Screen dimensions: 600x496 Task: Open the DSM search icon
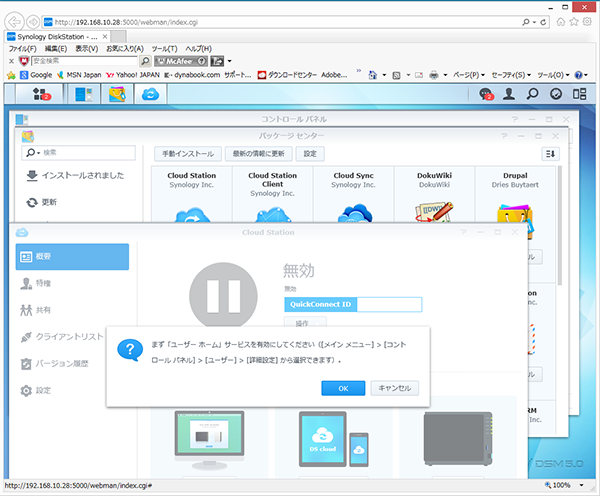tap(532, 94)
